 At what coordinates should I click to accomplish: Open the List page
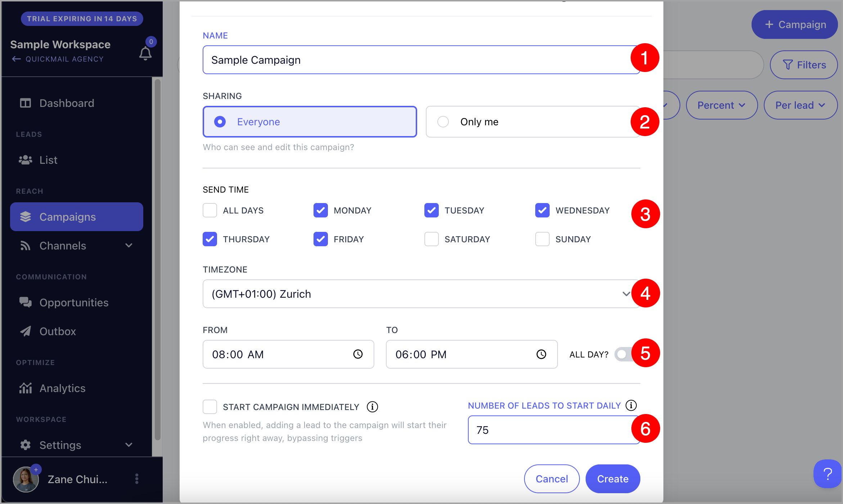point(77,160)
